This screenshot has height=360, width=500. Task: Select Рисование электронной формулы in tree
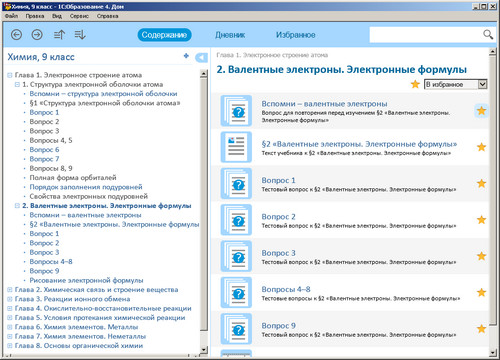click(86, 280)
